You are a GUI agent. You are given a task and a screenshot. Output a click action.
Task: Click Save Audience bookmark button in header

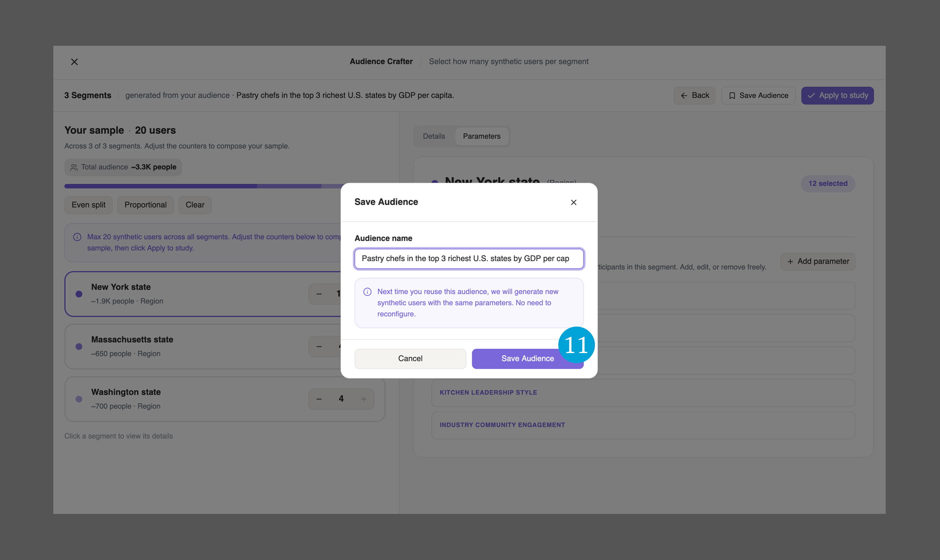pos(758,95)
